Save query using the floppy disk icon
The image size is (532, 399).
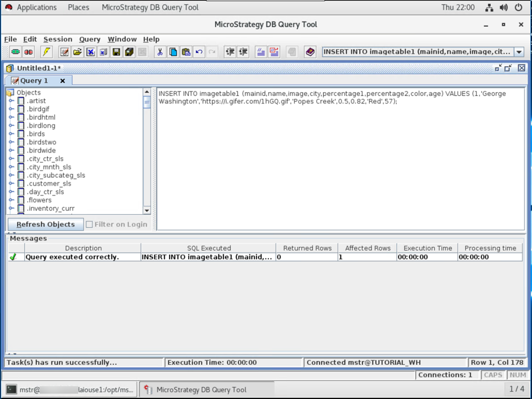(116, 52)
